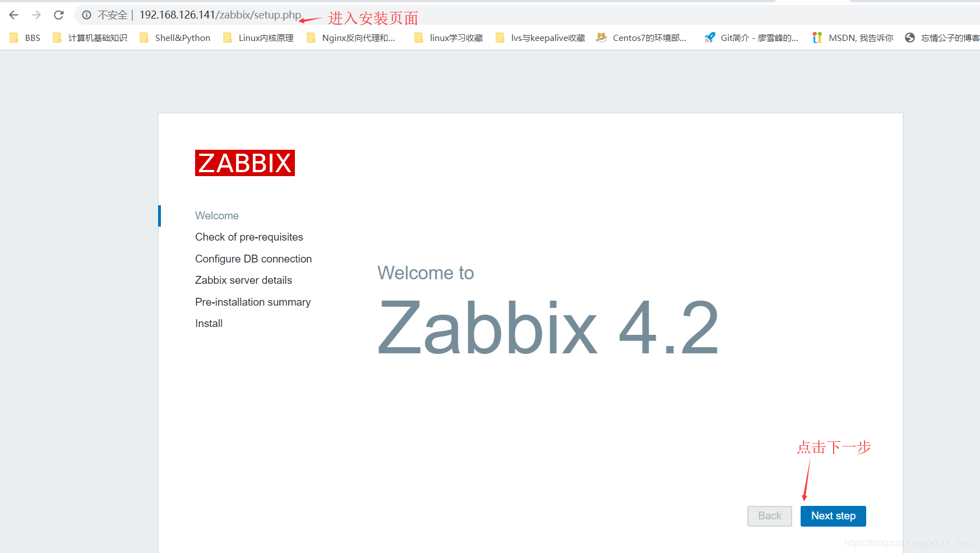Open the Shell&Python bookmark folder
Image resolution: width=980 pixels, height=553 pixels.
click(175, 38)
